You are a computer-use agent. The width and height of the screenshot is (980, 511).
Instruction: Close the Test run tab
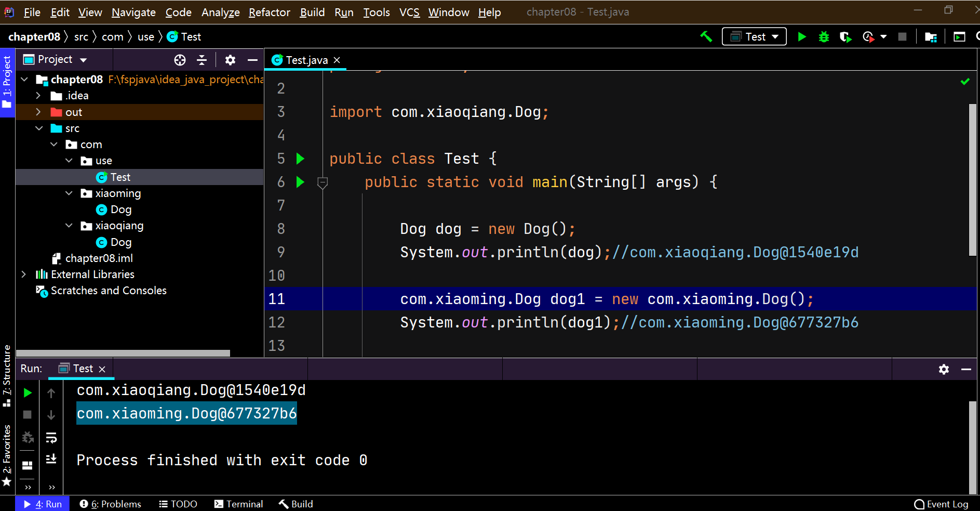point(102,369)
